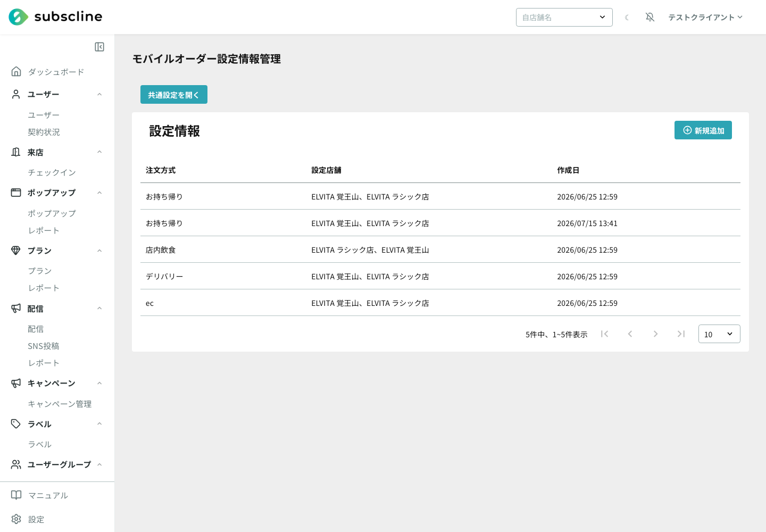Toggle dark mode moon icon
Viewport: 766px width, 532px height.
click(x=627, y=18)
